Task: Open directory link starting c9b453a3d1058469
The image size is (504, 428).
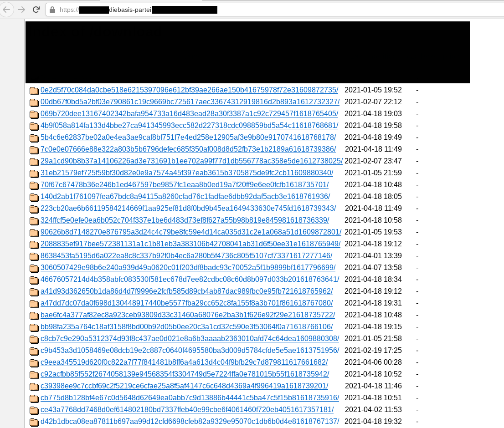Action: coord(190,351)
